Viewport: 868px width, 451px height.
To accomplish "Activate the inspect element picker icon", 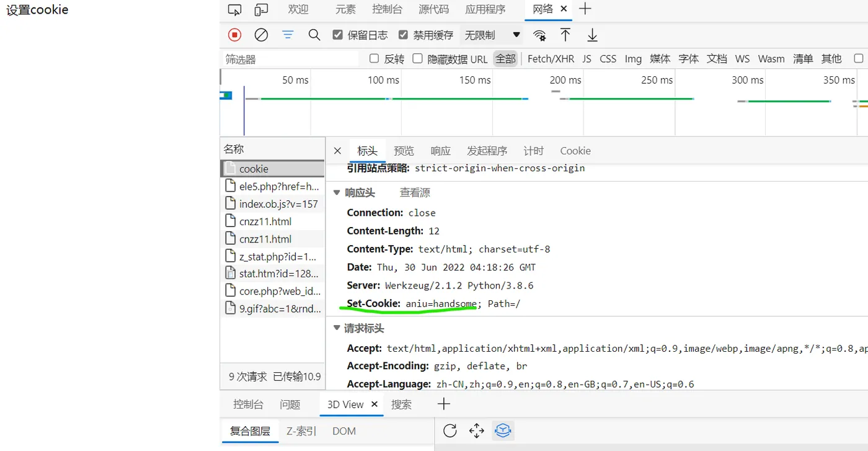I will pyautogui.click(x=234, y=9).
